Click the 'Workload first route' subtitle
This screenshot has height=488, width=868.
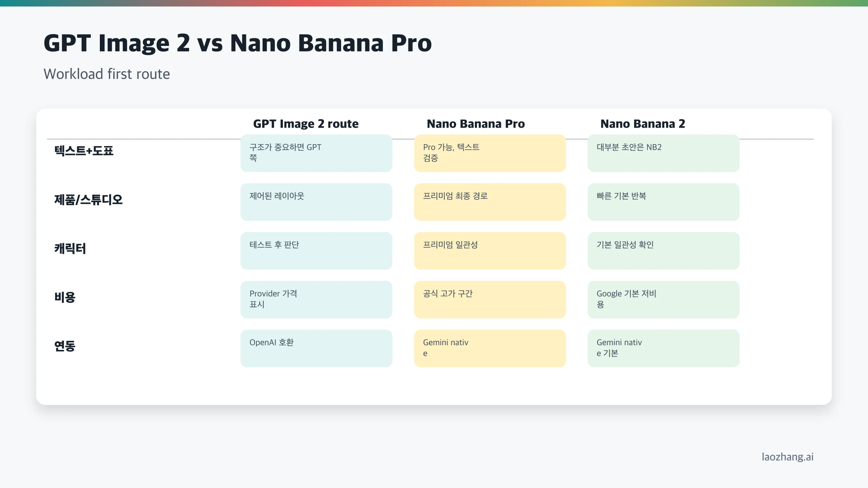107,74
